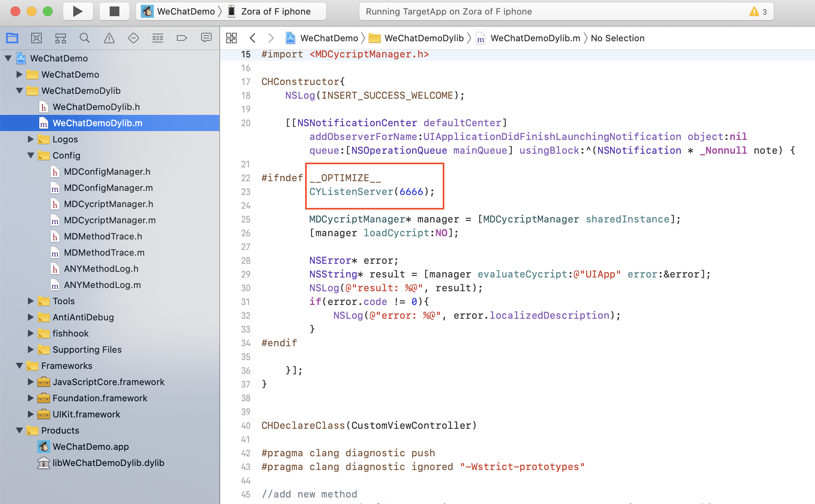Click the Run (play) button
815x504 pixels.
coord(78,11)
